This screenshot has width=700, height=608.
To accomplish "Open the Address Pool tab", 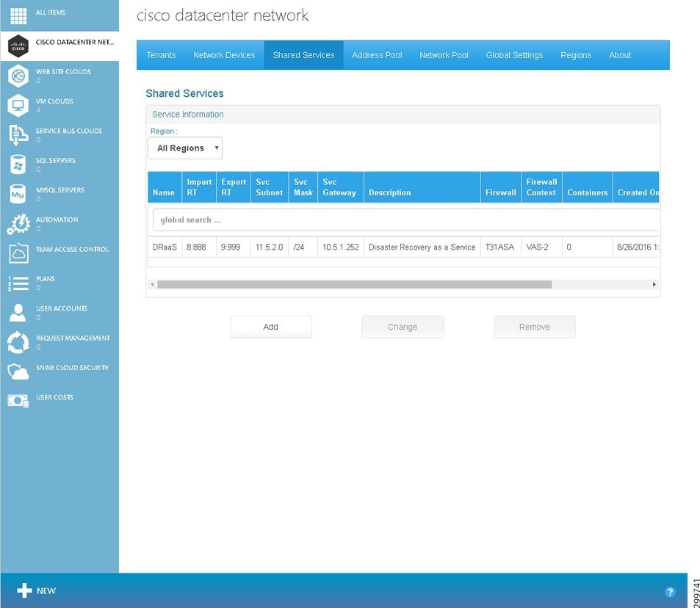I will [x=377, y=55].
